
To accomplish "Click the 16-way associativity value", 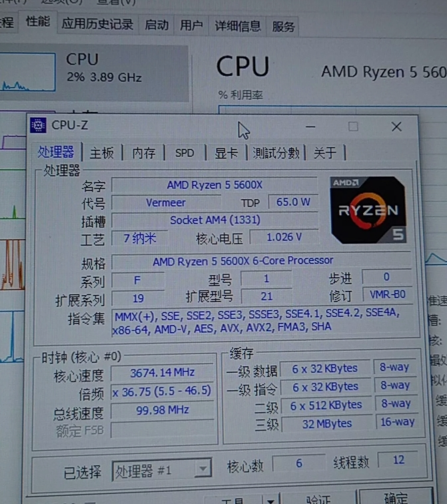I will [398, 421].
